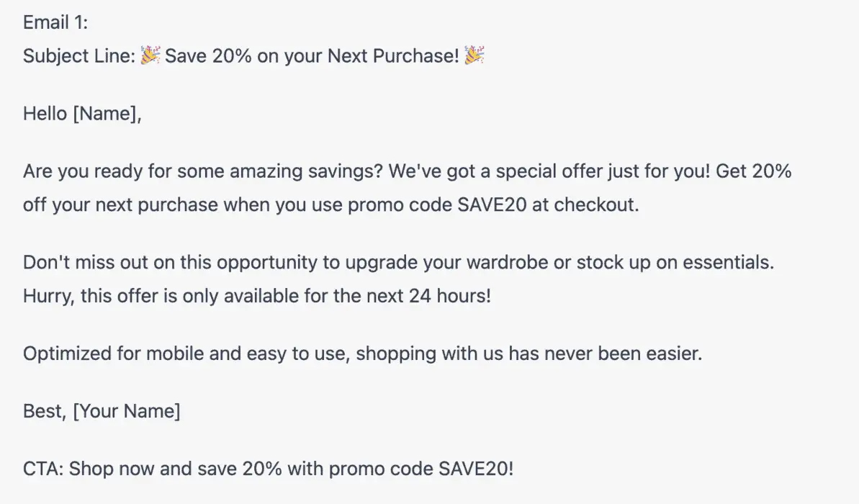Click "Hurry," at the start of line
859x504 pixels.
click(49, 297)
